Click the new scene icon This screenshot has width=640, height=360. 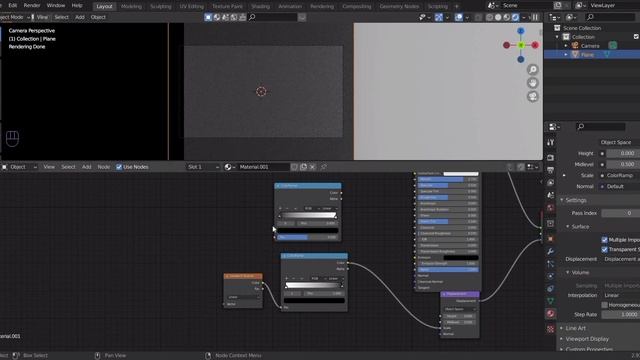point(558,6)
